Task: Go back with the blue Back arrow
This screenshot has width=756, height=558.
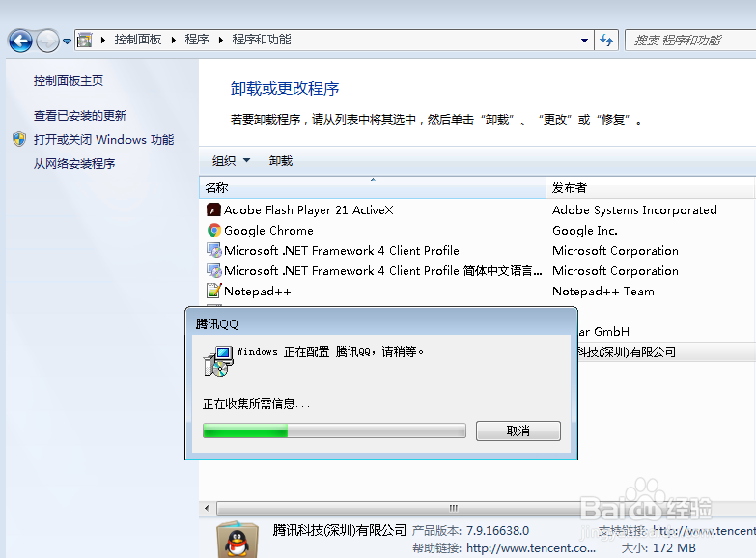Action: coord(20,41)
